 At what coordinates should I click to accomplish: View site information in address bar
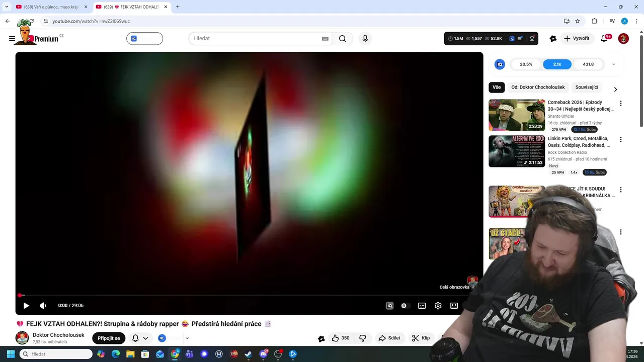click(x=46, y=21)
